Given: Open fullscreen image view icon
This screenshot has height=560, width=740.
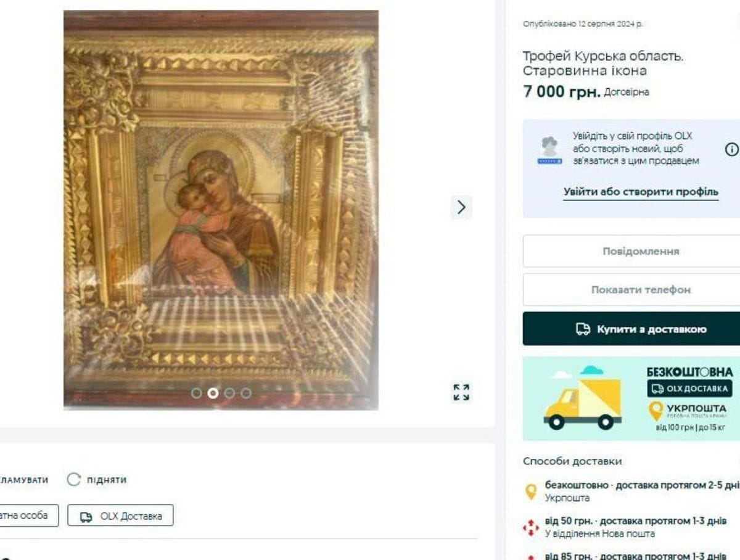Looking at the screenshot, I should [461, 392].
